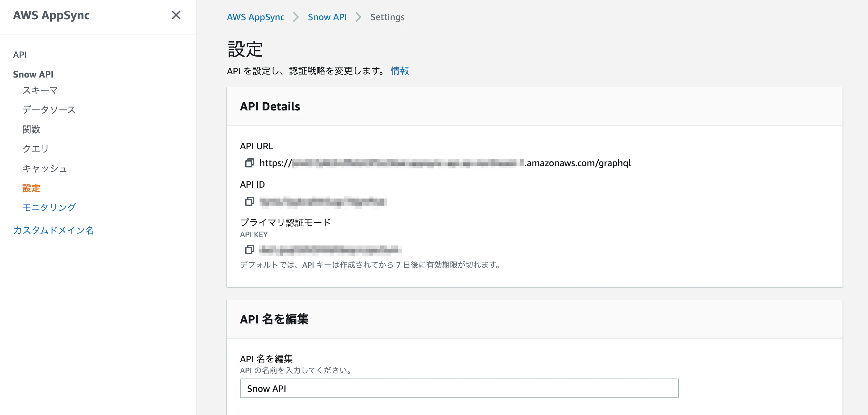
Task: Click the API Details section heading
Action: [x=270, y=107]
